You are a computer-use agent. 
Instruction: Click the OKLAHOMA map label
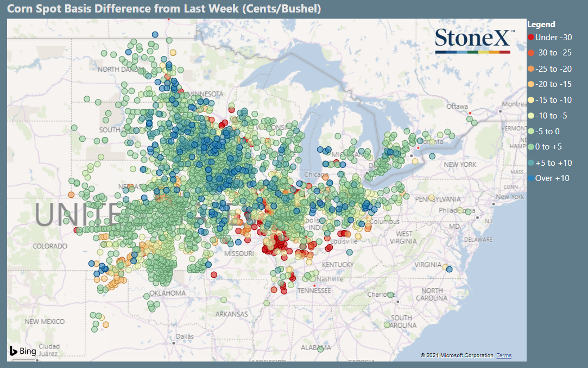tap(167, 293)
